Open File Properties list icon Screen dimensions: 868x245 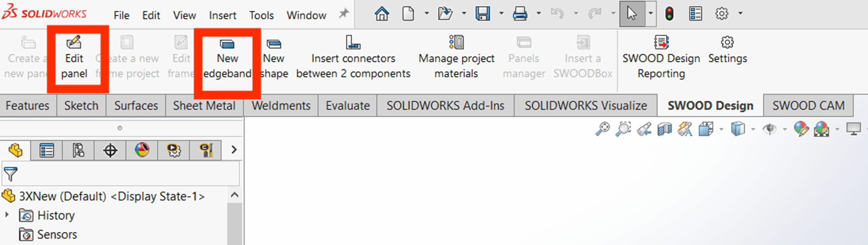pos(695,14)
